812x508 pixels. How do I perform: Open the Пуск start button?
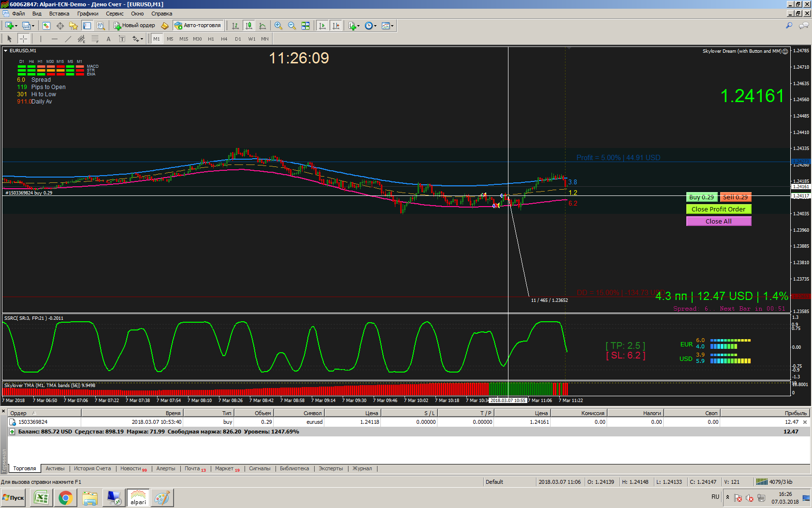coord(14,498)
